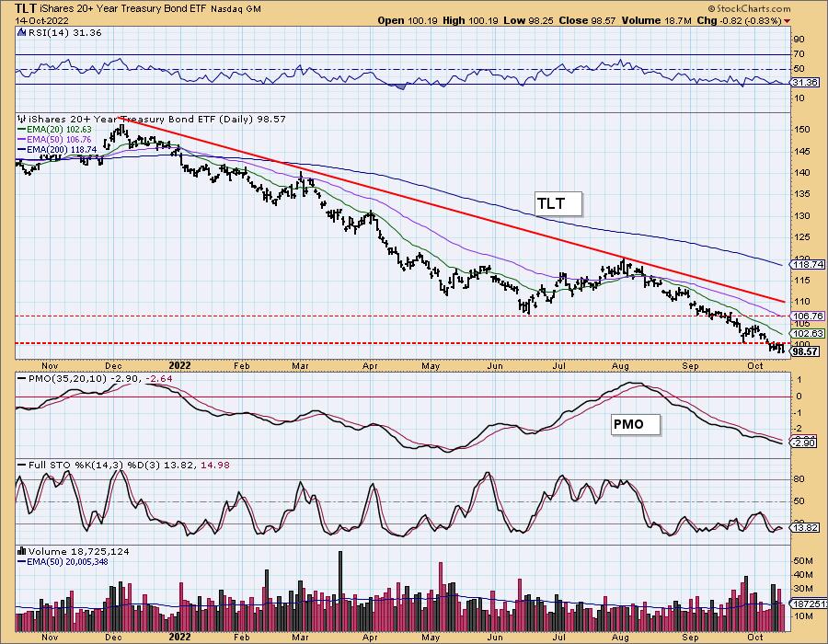Click the EMA(50) 106.76 legend entry
828x644 pixels.
(59, 139)
